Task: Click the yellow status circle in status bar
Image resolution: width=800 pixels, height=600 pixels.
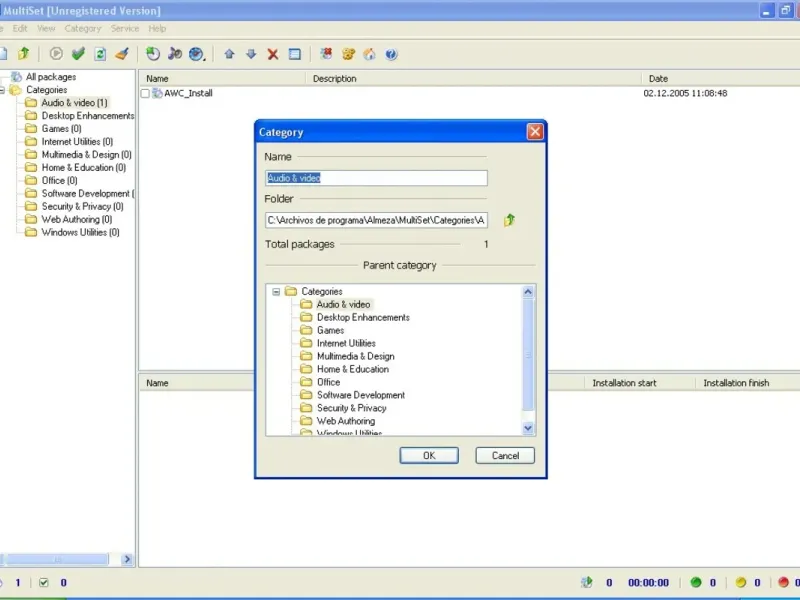Action: [741, 582]
